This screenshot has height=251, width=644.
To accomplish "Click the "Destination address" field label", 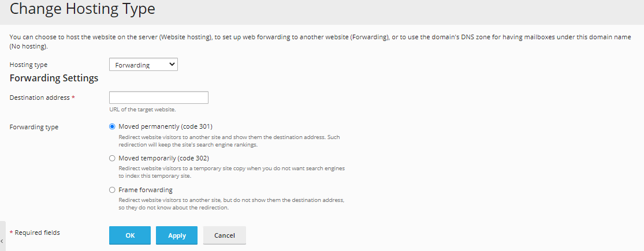I will [39, 98].
